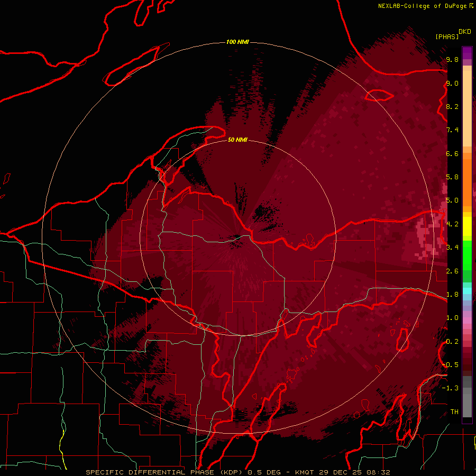This screenshot has height=476, width=476.
Task: Click the SPECIFIC DIFFERENTIAL PHASE (KDP) title text
Action: 166,472
